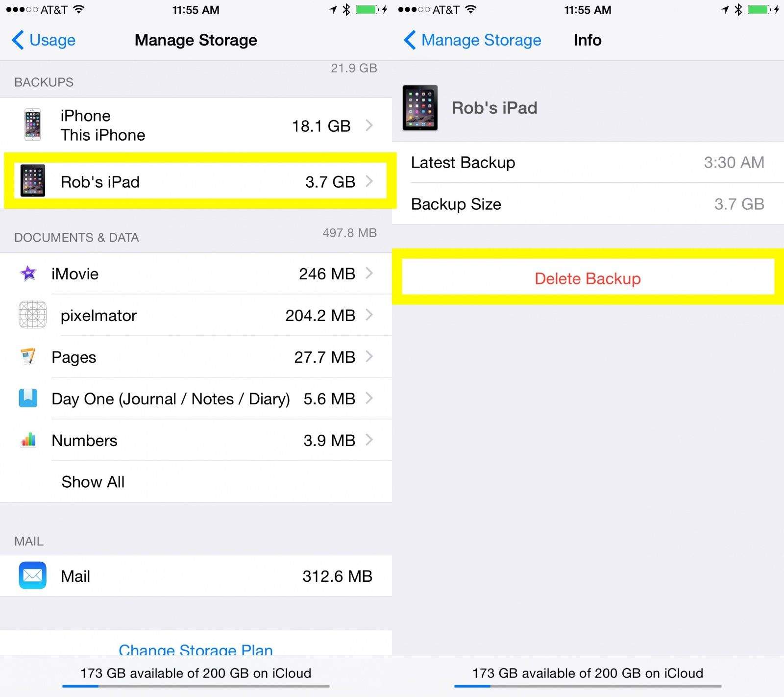The height and width of the screenshot is (697, 784).
Task: Open iMovie 246 MB disclosure chevron
Action: [x=369, y=273]
